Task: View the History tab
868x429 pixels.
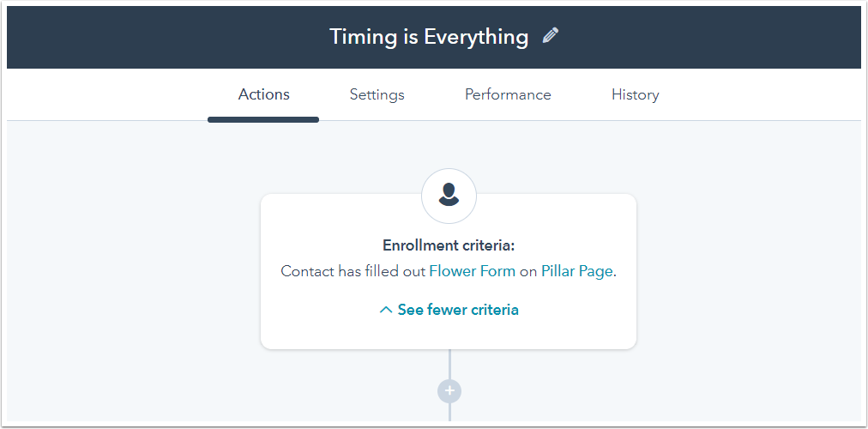Action: [635, 94]
